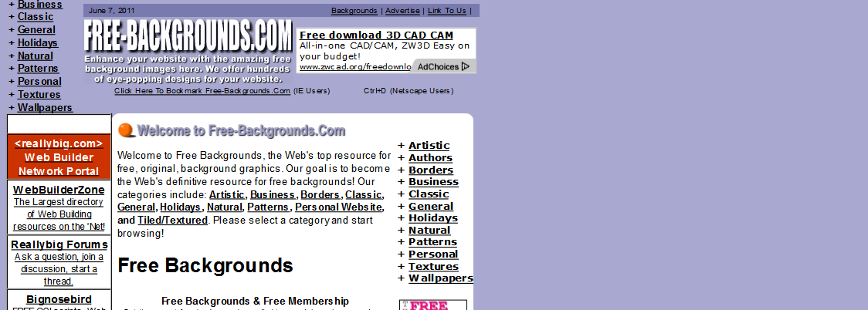Select Personal in the right-hand category list
Image resolution: width=868 pixels, height=310 pixels.
[x=433, y=254]
